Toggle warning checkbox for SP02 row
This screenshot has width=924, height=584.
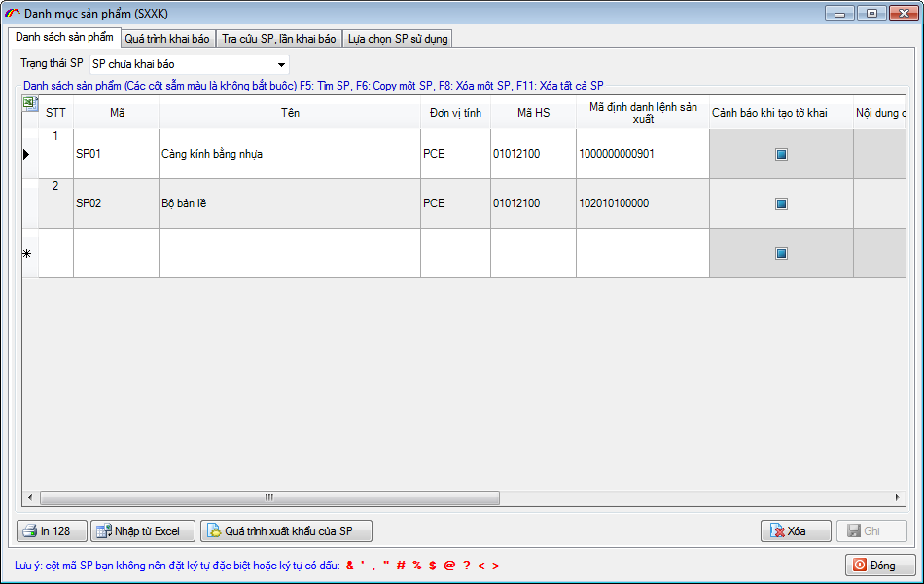(781, 203)
